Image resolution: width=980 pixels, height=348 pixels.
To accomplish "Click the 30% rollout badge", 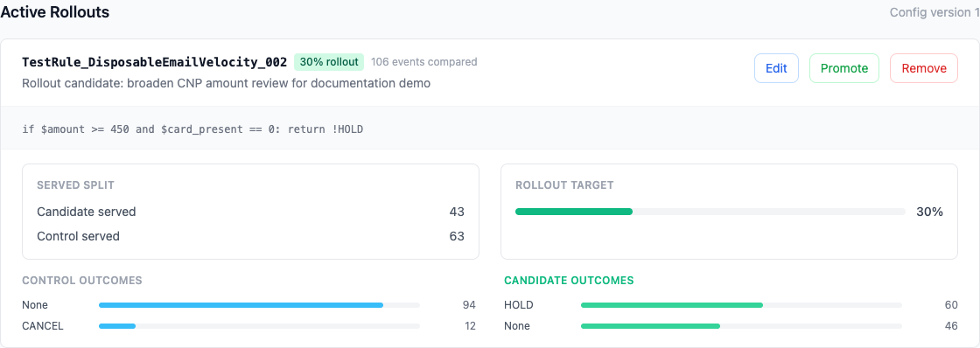I will (x=329, y=62).
